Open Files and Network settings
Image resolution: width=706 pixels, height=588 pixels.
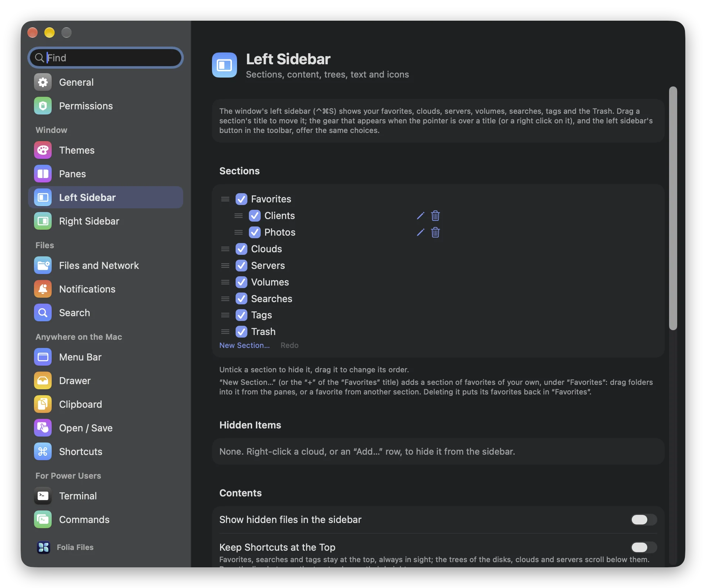(105, 266)
